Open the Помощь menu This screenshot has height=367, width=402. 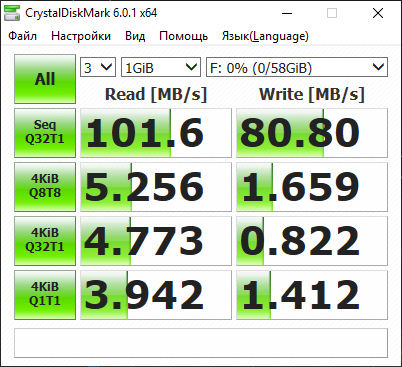(183, 36)
